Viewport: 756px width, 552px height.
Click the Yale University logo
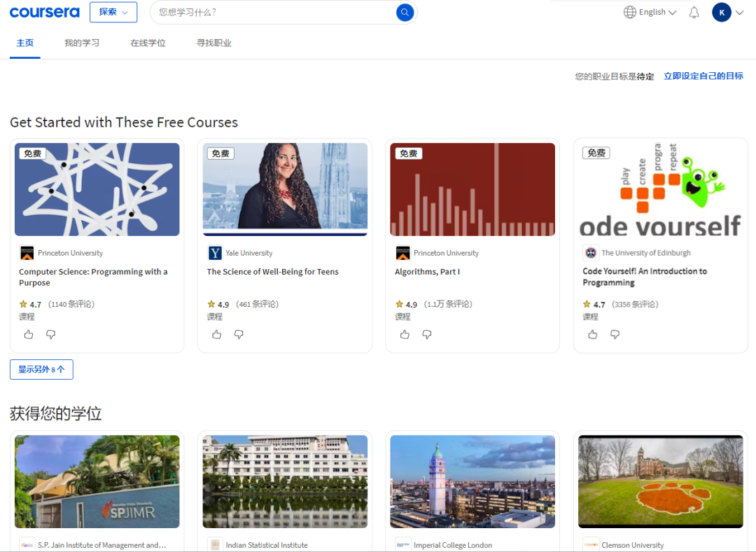[x=215, y=253]
